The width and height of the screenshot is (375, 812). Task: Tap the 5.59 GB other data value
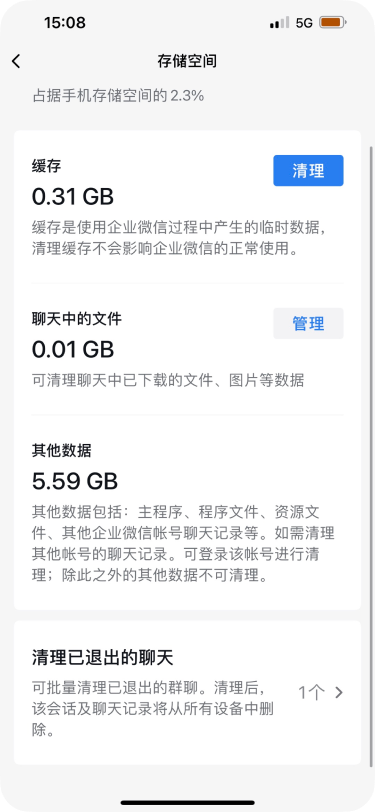click(75, 482)
